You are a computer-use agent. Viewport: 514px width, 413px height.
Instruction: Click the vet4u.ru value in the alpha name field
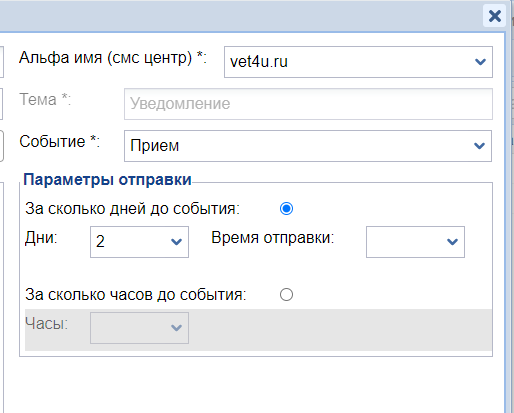click(259, 62)
